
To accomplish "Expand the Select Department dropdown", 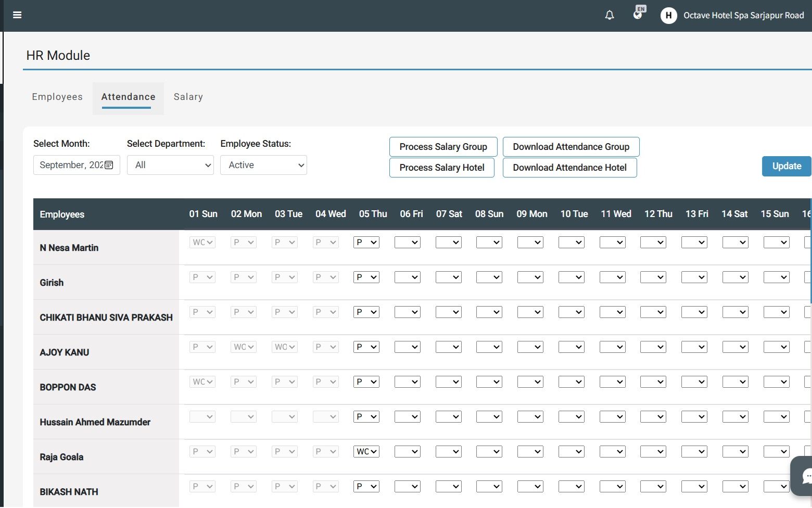I will pos(170,165).
